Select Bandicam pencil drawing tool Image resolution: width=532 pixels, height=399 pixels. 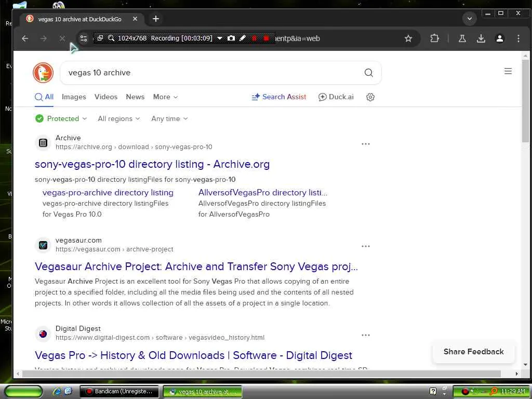tap(242, 38)
